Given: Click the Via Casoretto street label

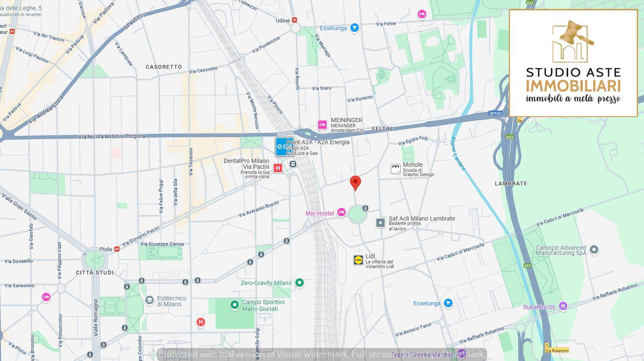Looking at the screenshot, I should (203, 70).
